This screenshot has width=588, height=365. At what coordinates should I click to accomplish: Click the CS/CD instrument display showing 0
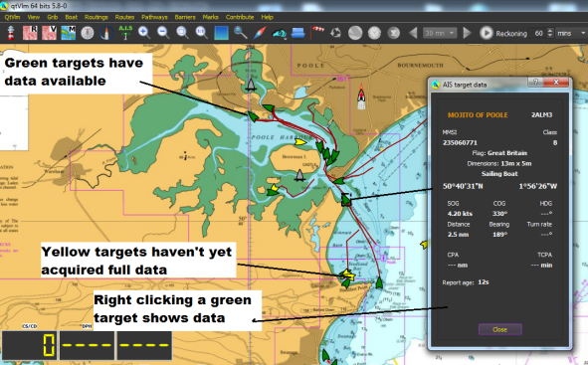(30, 345)
